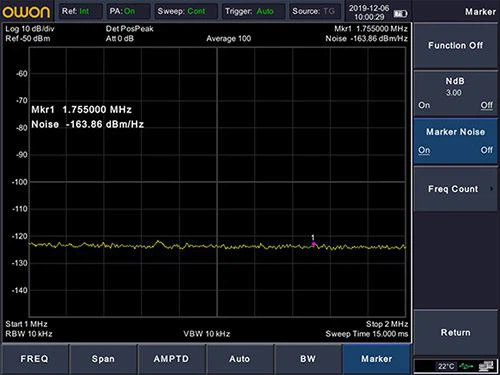Click the Trigger: Auto status field

tap(253, 11)
